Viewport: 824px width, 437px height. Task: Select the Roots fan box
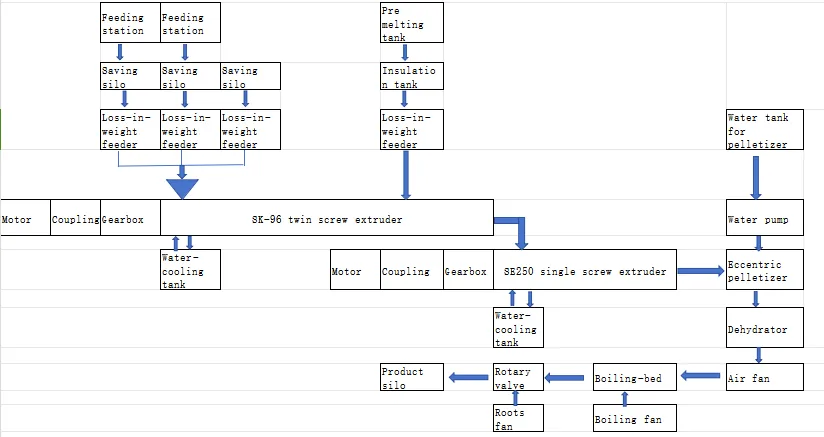click(518, 418)
